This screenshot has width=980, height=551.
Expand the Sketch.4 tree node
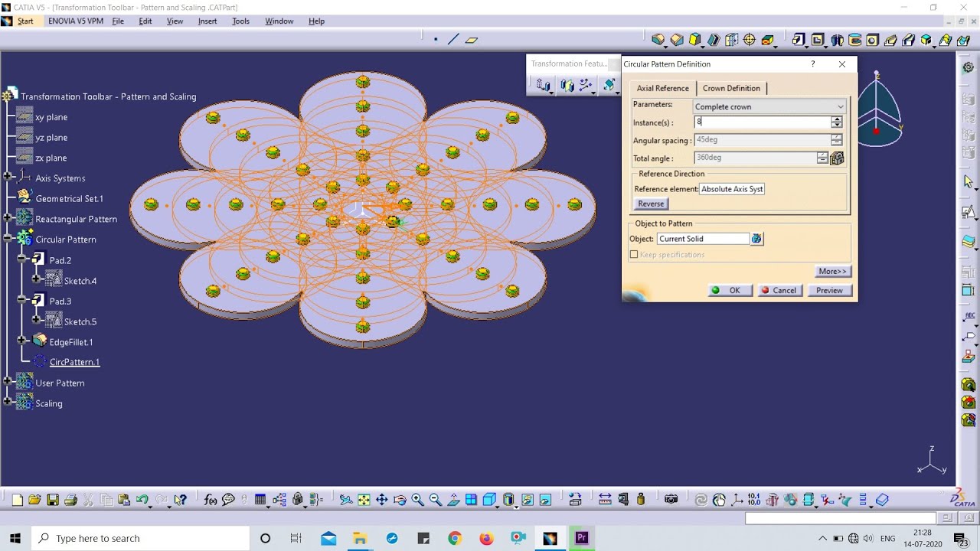36,279
